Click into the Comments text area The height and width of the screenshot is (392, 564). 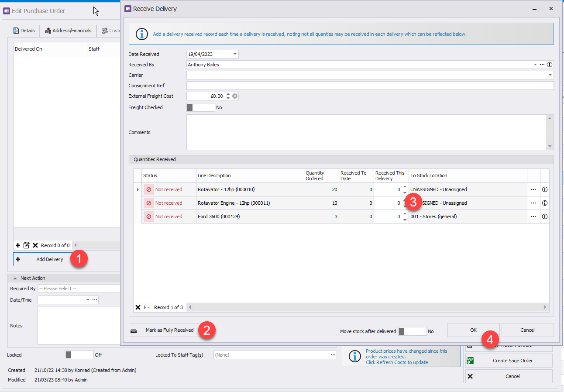tap(367, 132)
